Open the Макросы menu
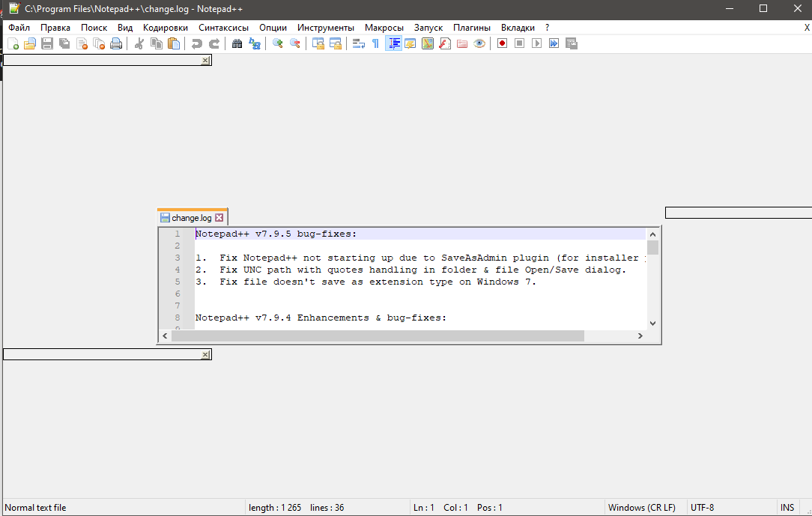 click(x=384, y=27)
